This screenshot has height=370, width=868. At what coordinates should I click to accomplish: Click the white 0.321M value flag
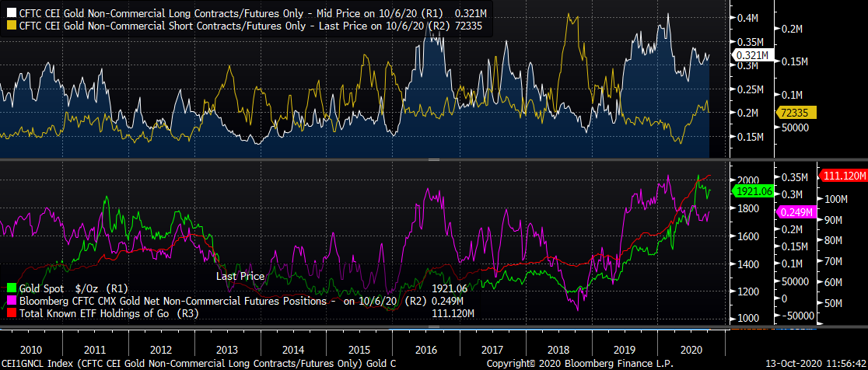coord(753,55)
